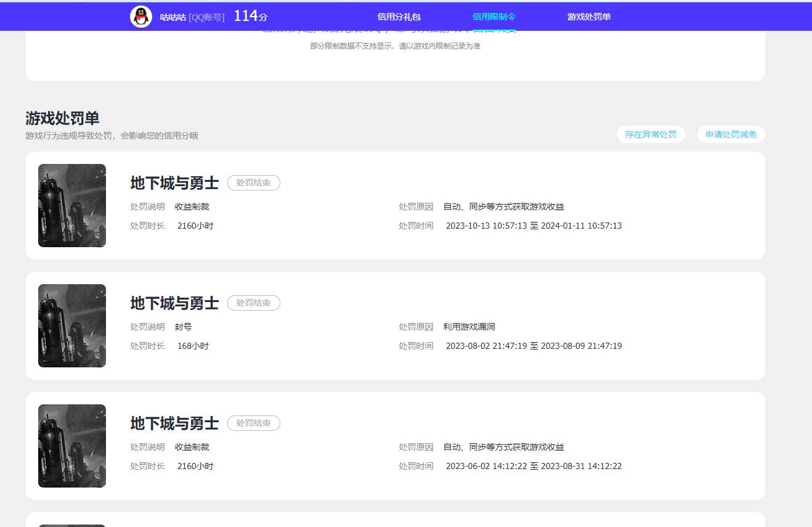
Task: Click the game thumbnail of the 2023-06-02 penalty
Action: click(x=72, y=446)
